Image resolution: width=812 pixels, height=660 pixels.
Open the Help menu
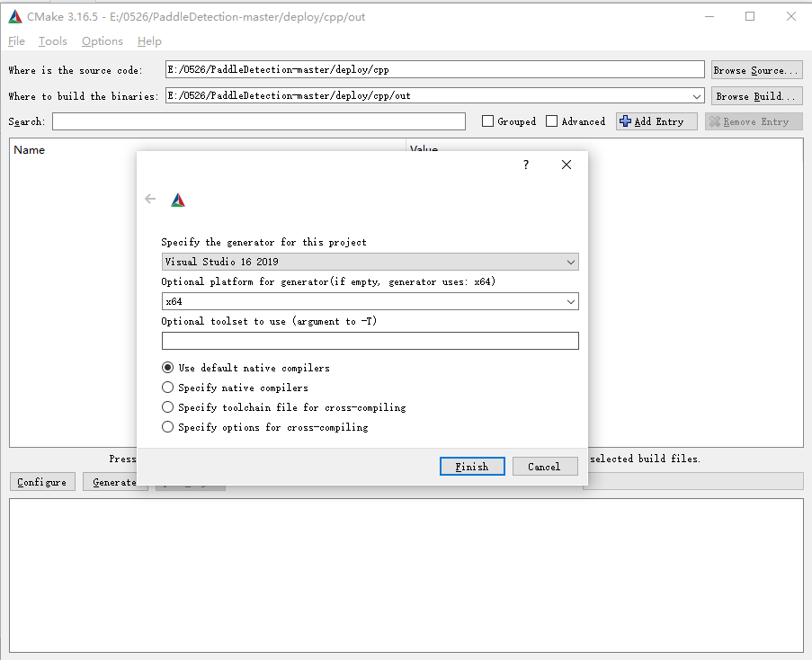(149, 41)
